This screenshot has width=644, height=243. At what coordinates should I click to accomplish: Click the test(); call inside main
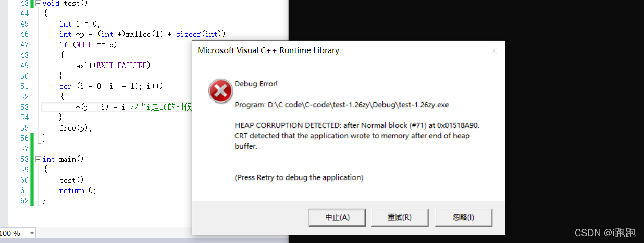[x=73, y=180]
